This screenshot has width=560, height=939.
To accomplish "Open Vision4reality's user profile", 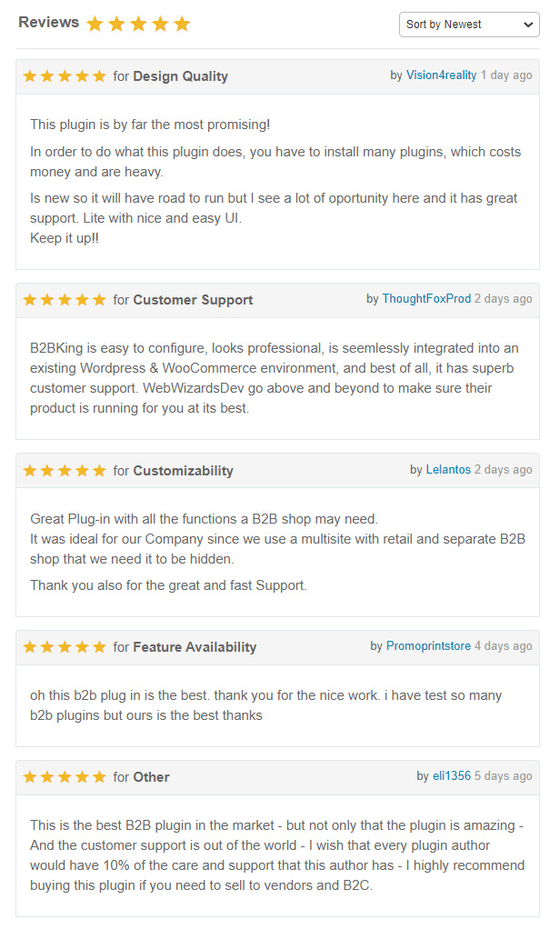I will click(x=441, y=75).
